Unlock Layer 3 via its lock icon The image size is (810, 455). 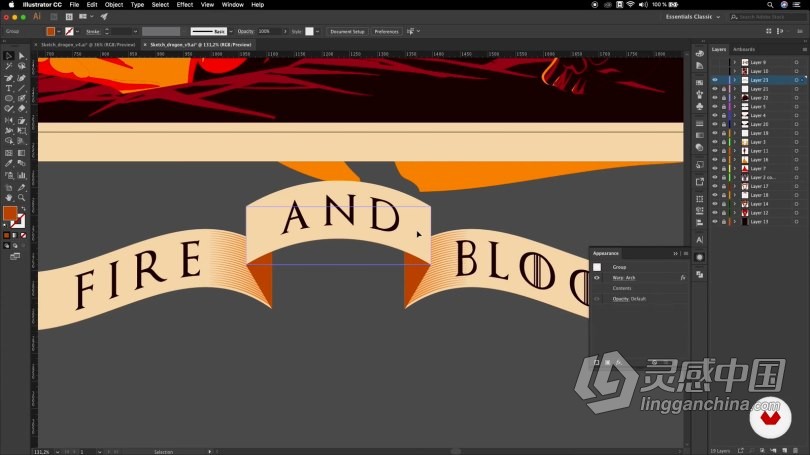point(724,142)
